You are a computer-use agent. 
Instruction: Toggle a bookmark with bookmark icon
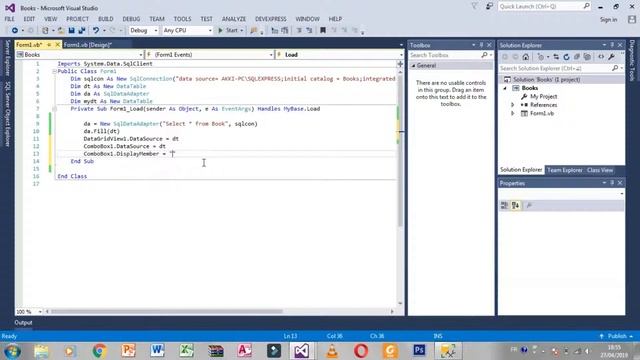323,31
